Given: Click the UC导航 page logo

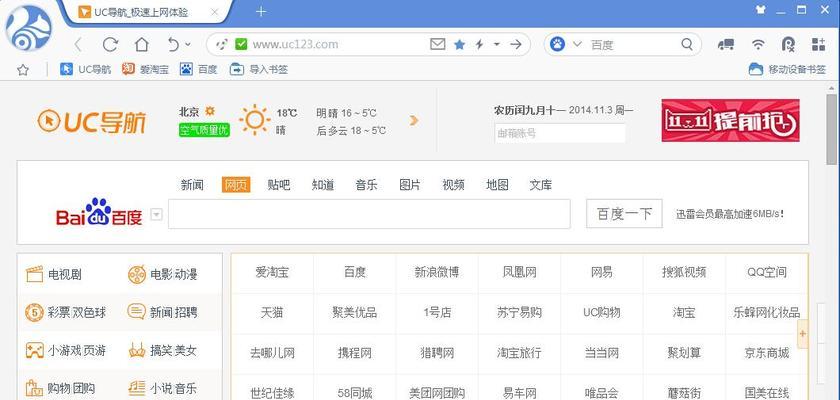Looking at the screenshot, I should 92,122.
